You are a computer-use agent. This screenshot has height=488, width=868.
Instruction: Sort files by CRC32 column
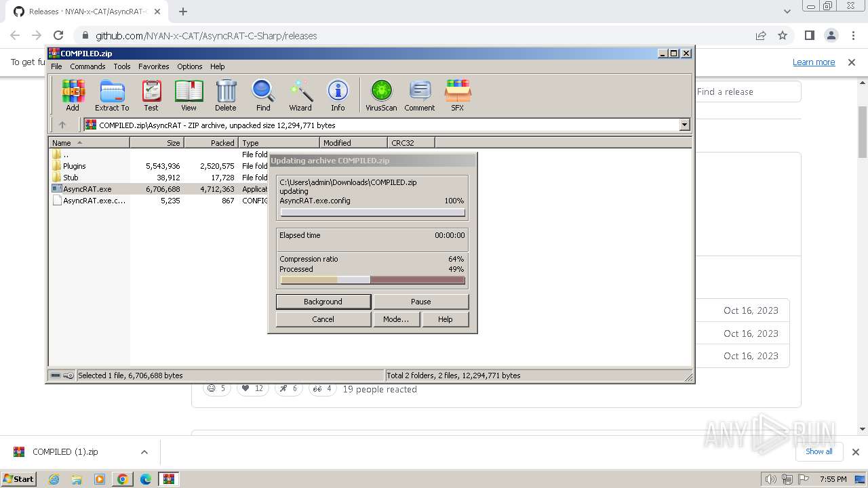(411, 142)
